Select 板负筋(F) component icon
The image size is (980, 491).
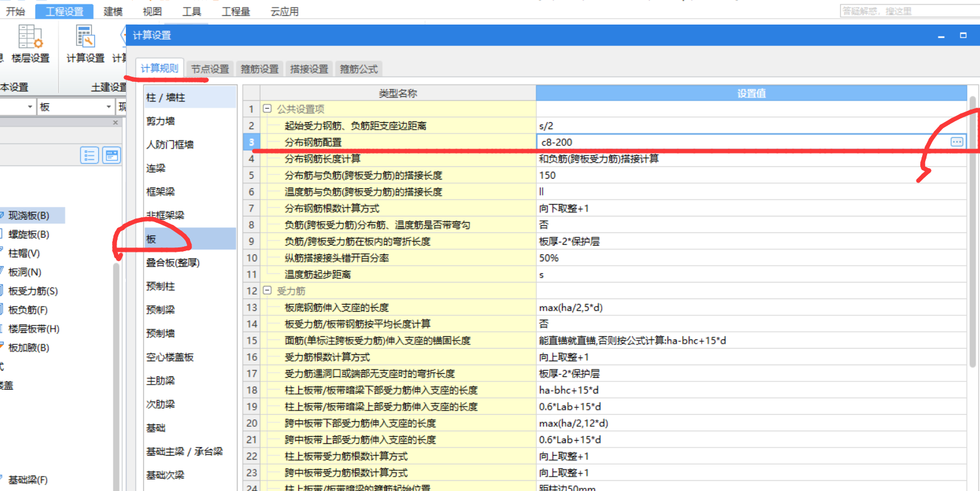click(2, 310)
